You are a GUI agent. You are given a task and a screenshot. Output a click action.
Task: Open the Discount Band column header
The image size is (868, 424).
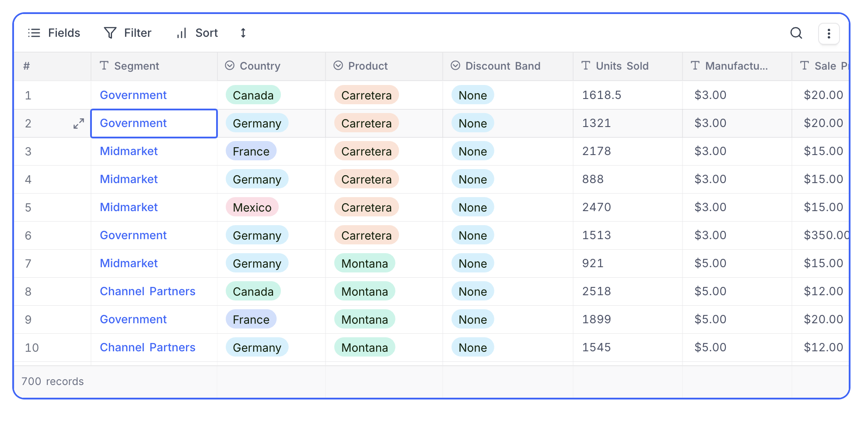[502, 66]
